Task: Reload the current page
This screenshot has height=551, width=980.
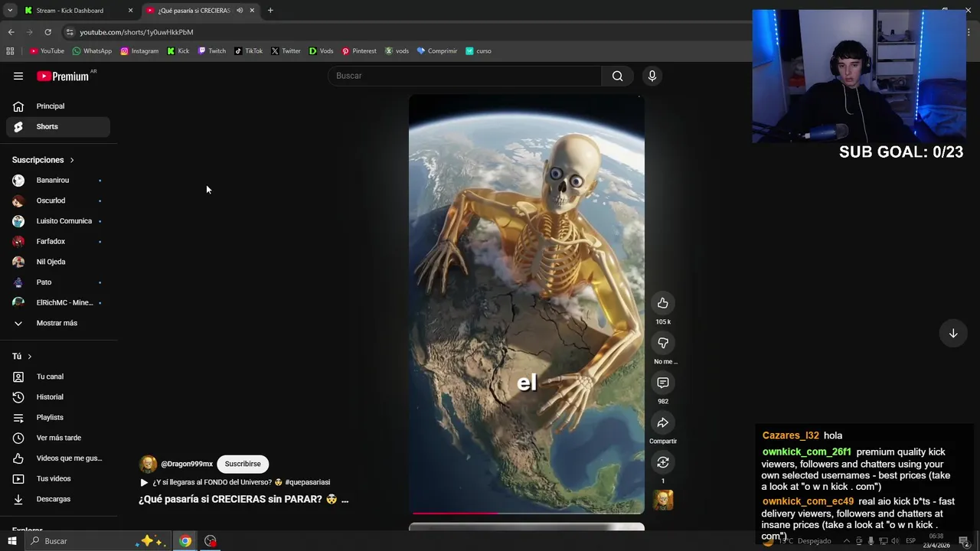Action: [47, 32]
